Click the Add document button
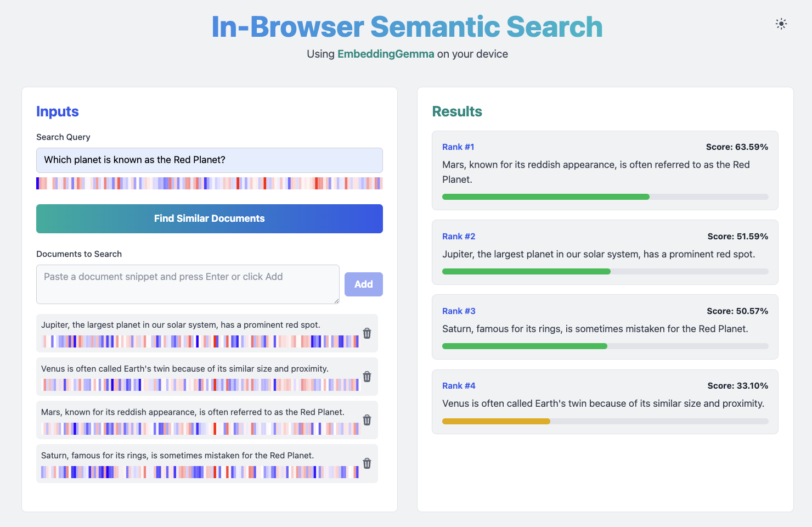Image resolution: width=812 pixels, height=527 pixels. 364,284
